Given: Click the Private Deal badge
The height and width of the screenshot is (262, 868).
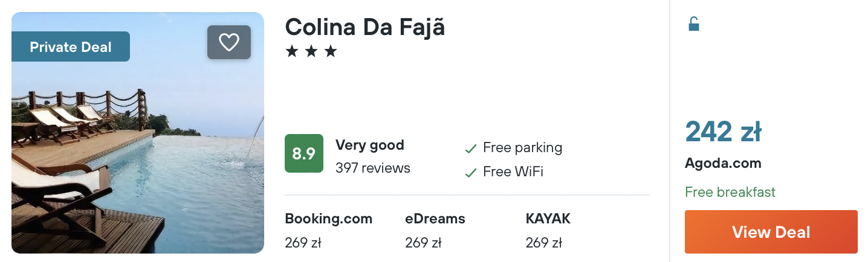Looking at the screenshot, I should (71, 47).
